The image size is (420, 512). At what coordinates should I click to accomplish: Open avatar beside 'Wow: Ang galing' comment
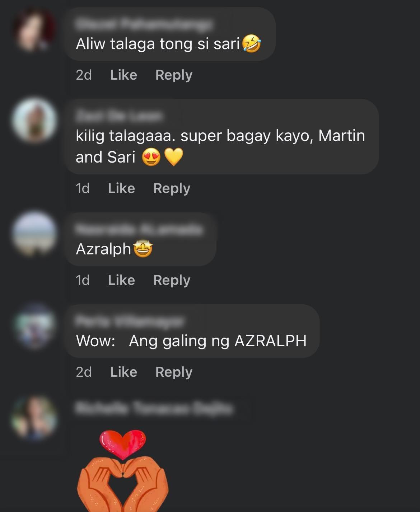tap(34, 326)
